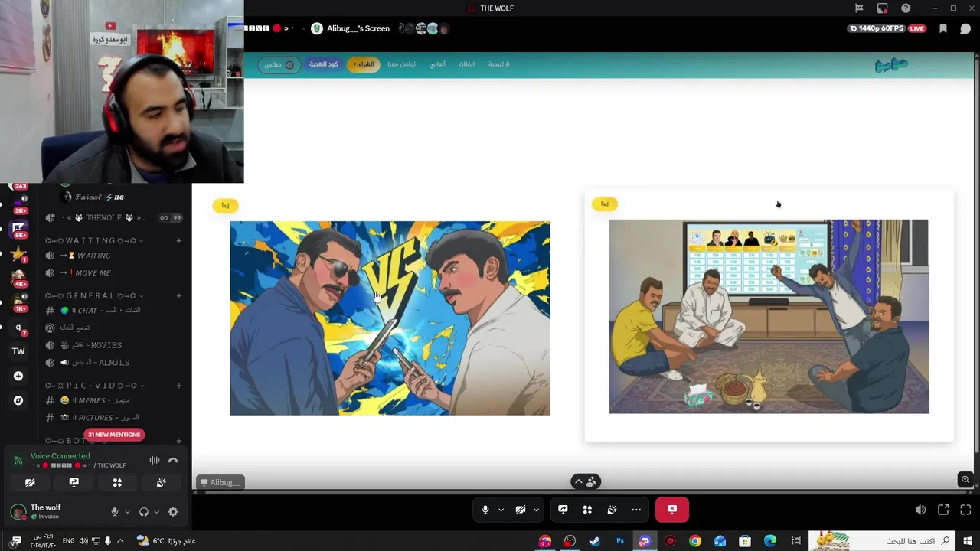The height and width of the screenshot is (551, 980).
Task: Open soundboard icon in call bar
Action: click(x=612, y=510)
